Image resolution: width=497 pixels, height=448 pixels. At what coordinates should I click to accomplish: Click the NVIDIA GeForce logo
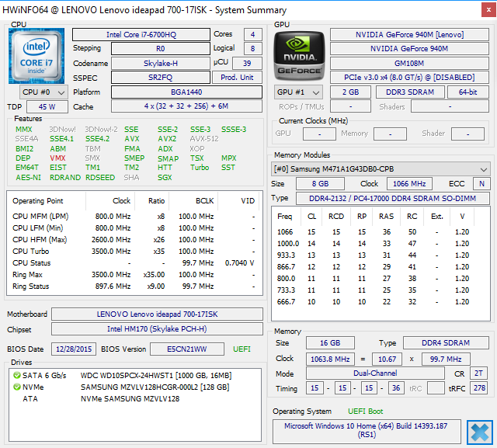pos(298,56)
